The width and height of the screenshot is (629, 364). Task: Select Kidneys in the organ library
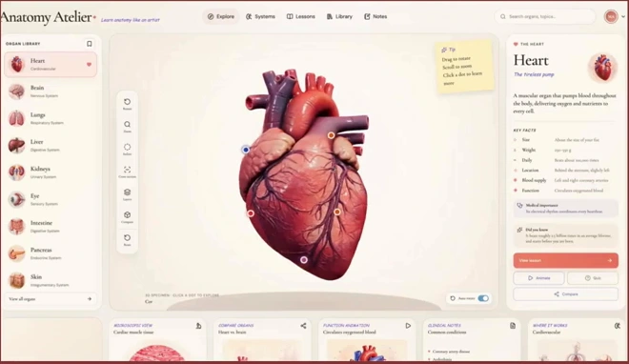click(51, 172)
